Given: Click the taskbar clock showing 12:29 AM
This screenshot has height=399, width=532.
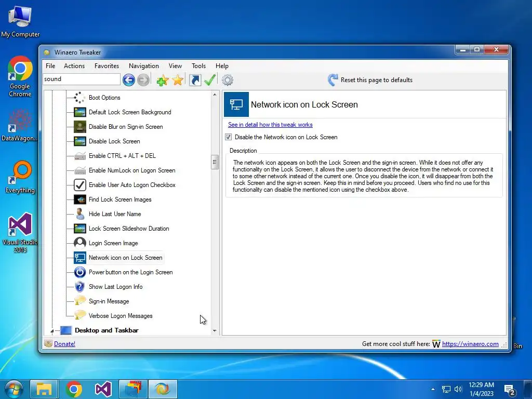Looking at the screenshot, I should coord(481,389).
